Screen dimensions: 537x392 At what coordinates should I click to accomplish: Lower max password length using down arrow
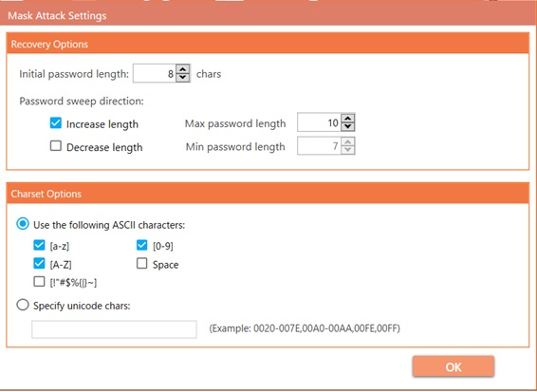(348, 127)
